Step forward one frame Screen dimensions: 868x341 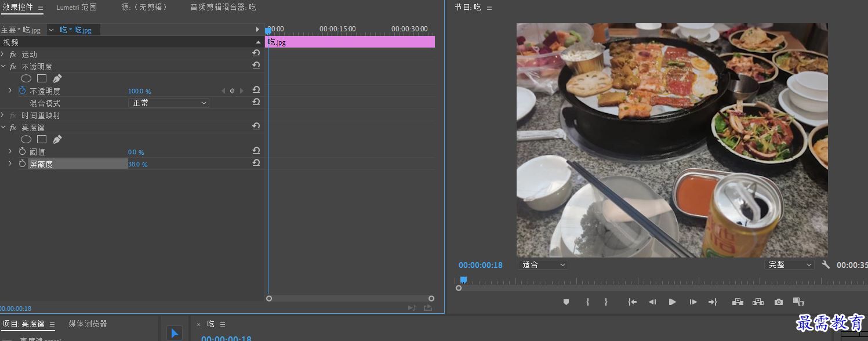click(x=693, y=302)
